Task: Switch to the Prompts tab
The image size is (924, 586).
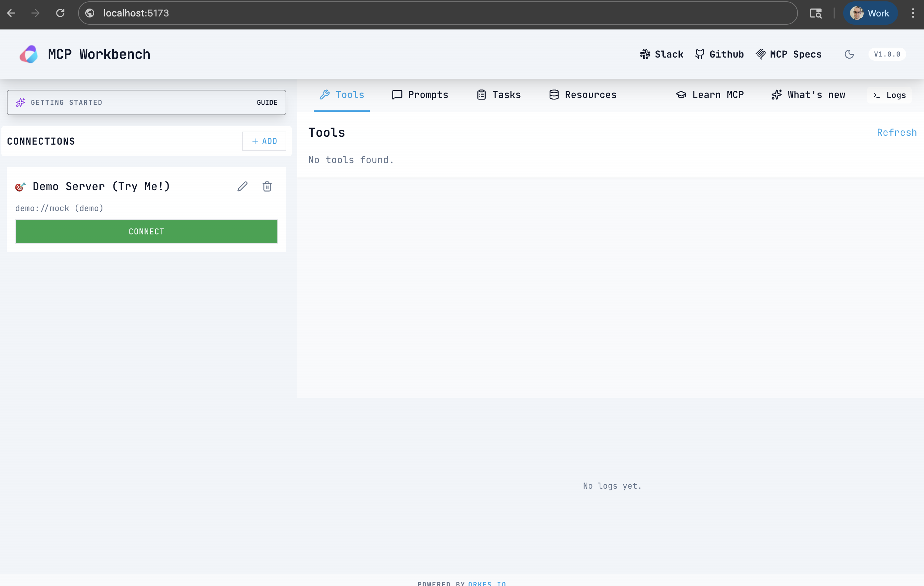Action: pos(420,95)
